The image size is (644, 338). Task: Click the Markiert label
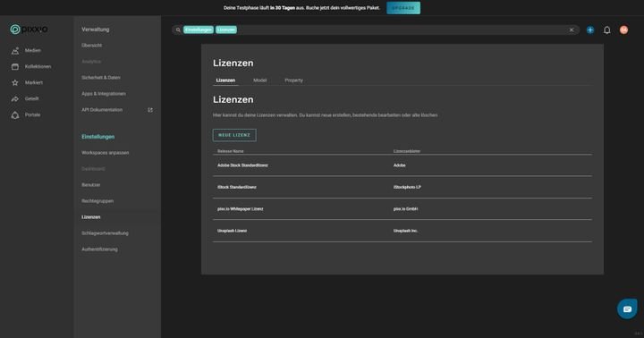(34, 82)
